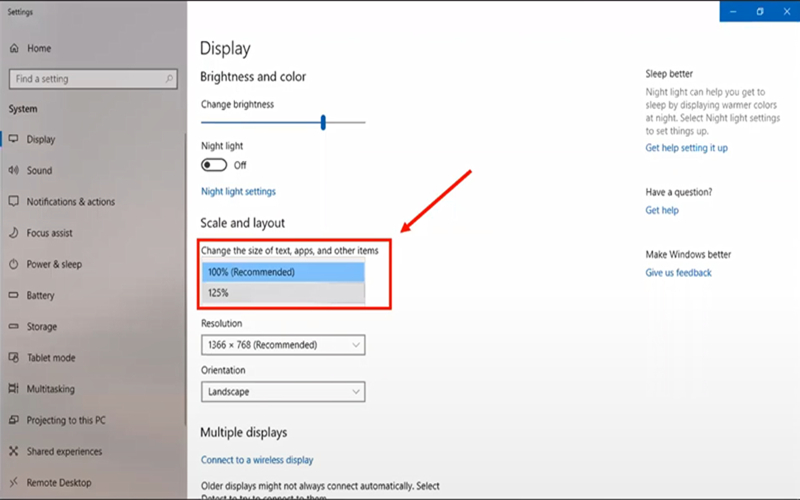Open the Resolution dropdown

(283, 345)
